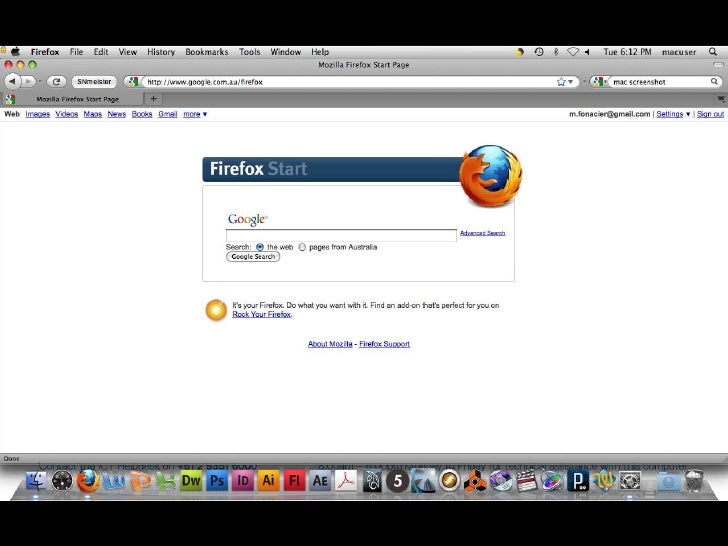Select 'the web' radio button
The height and width of the screenshot is (546, 728).
click(x=260, y=247)
